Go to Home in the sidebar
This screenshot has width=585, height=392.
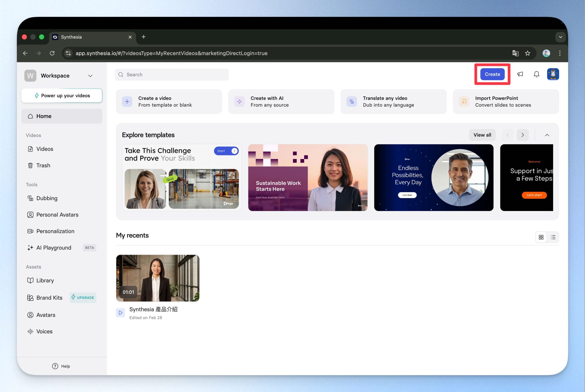(x=62, y=116)
